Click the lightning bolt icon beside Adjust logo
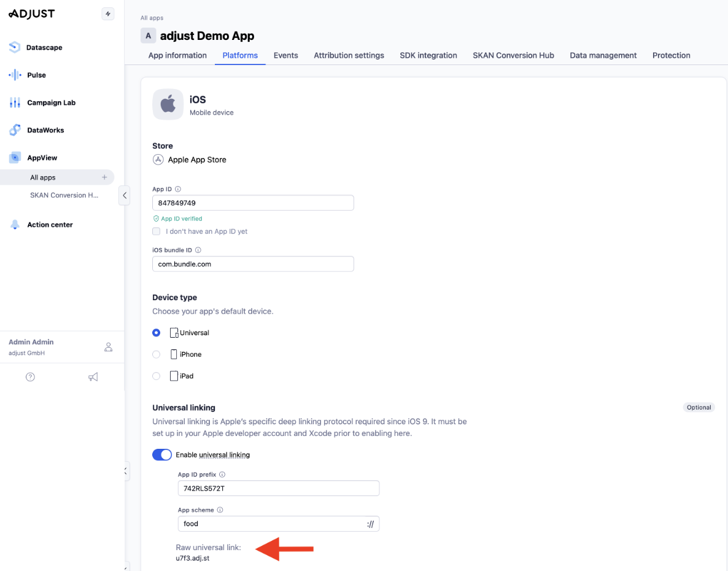 click(108, 14)
